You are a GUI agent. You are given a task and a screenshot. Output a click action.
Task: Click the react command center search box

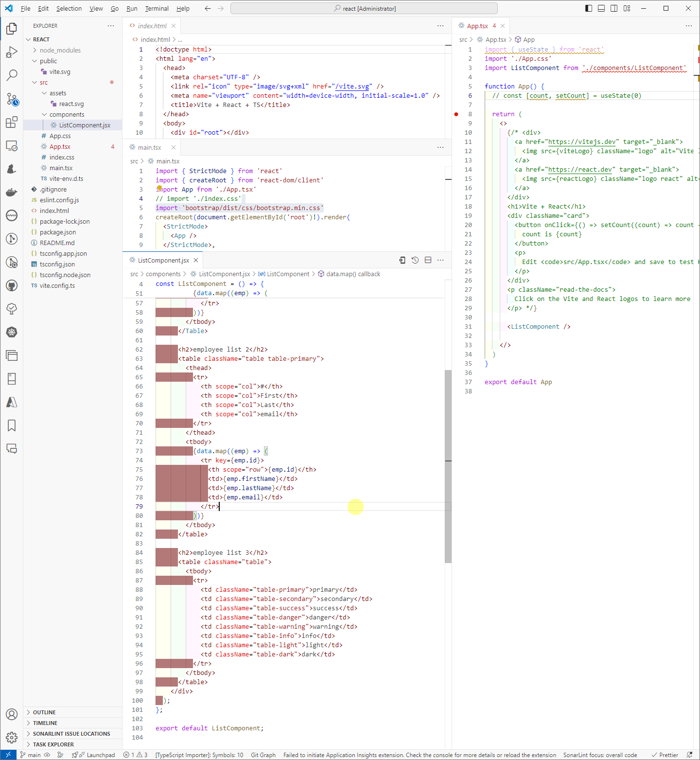click(364, 8)
